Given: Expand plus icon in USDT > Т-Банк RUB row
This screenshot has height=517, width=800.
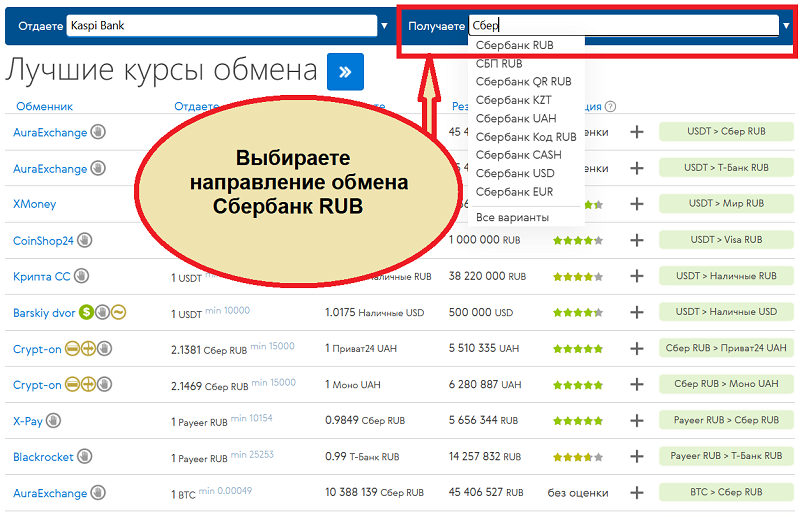Looking at the screenshot, I should tap(637, 168).
